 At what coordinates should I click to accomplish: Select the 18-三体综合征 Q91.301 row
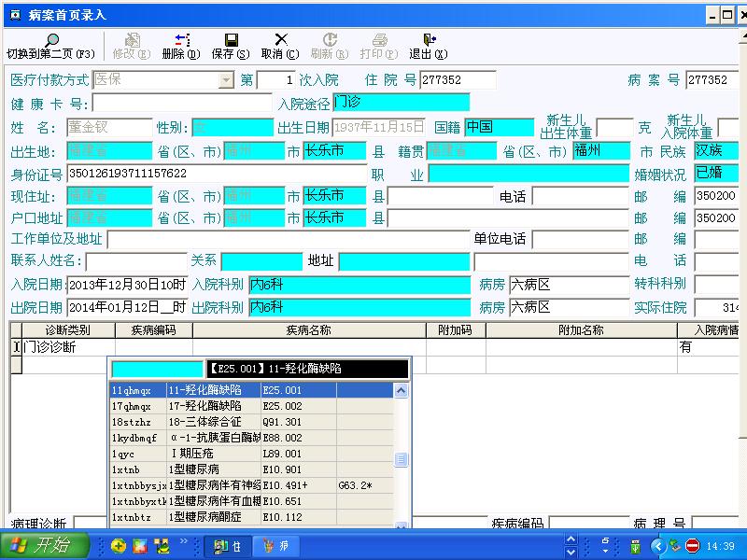pyautogui.click(x=251, y=422)
